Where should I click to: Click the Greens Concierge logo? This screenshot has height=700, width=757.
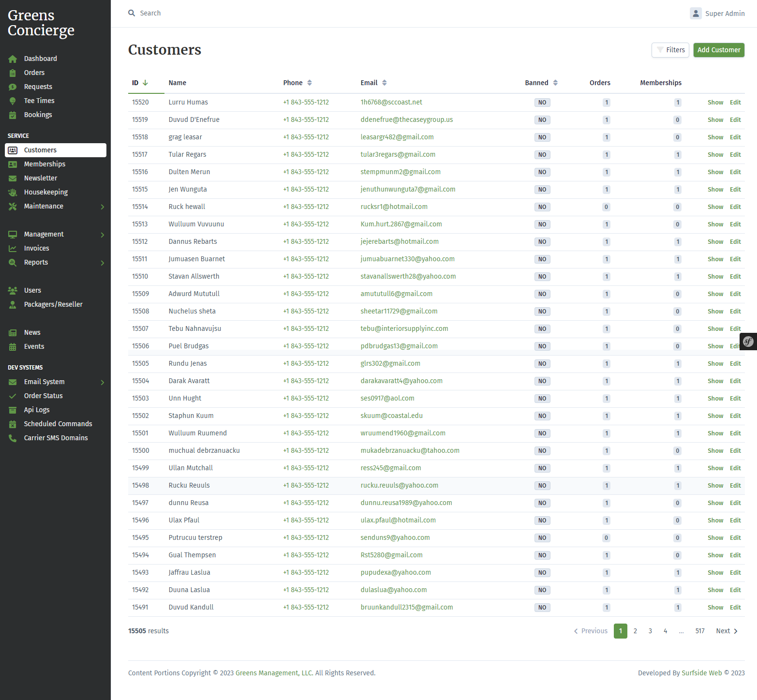pyautogui.click(x=41, y=23)
